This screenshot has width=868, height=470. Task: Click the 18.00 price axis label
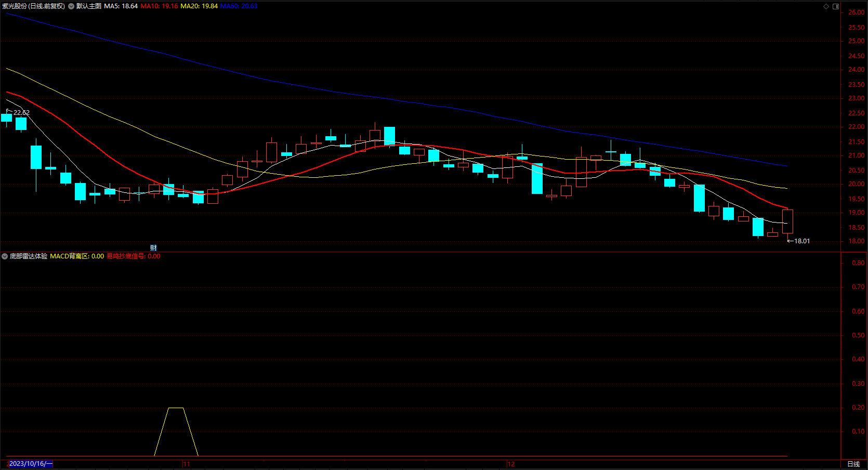point(857,241)
